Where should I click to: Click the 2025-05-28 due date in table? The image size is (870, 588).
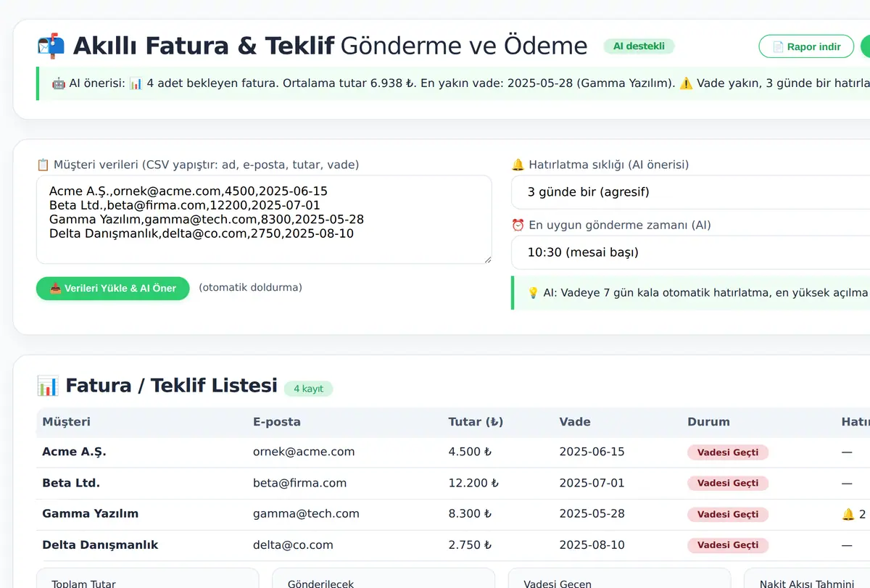click(x=592, y=514)
